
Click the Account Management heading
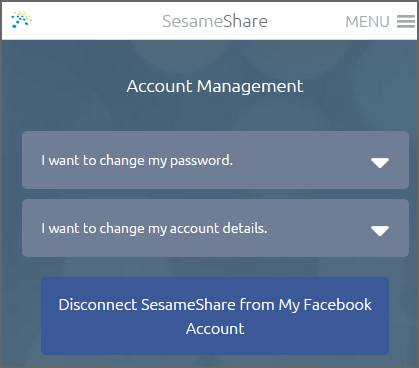pyautogui.click(x=215, y=87)
